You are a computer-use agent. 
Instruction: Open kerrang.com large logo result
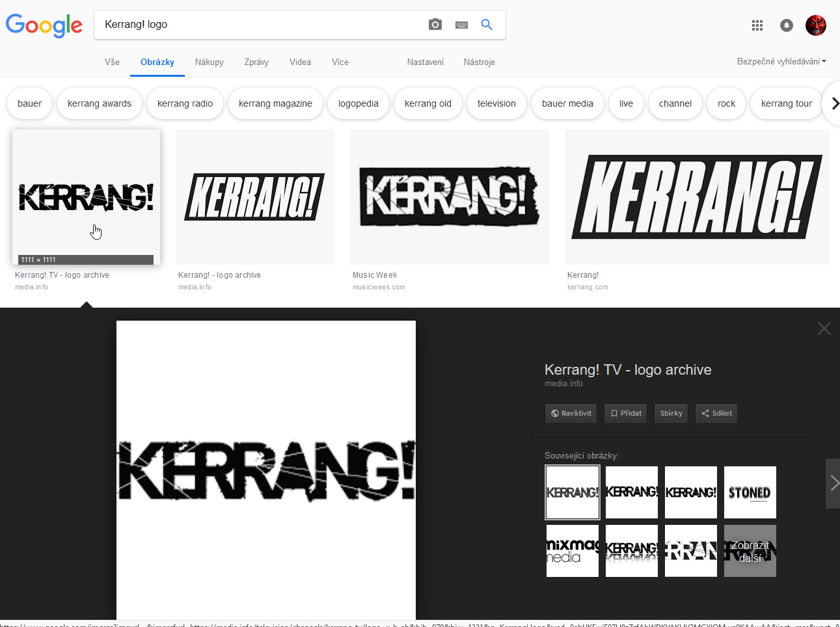(x=697, y=197)
